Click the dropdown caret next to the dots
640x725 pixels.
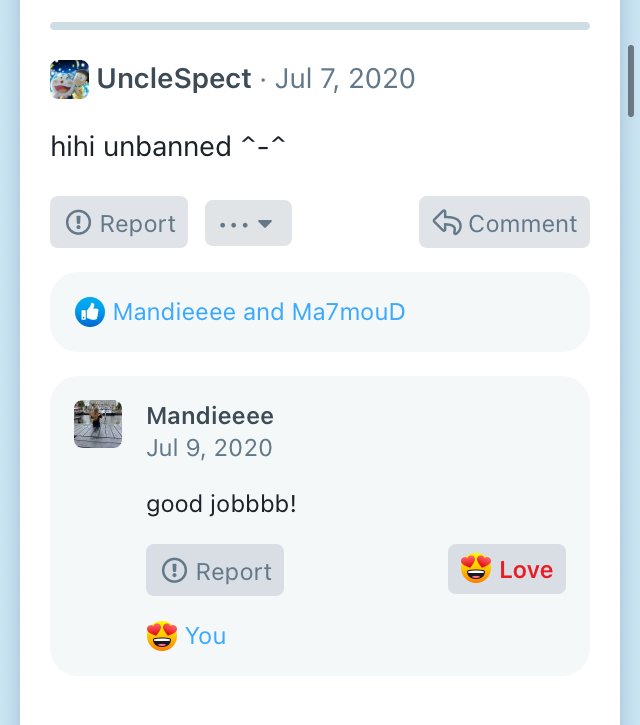point(265,224)
